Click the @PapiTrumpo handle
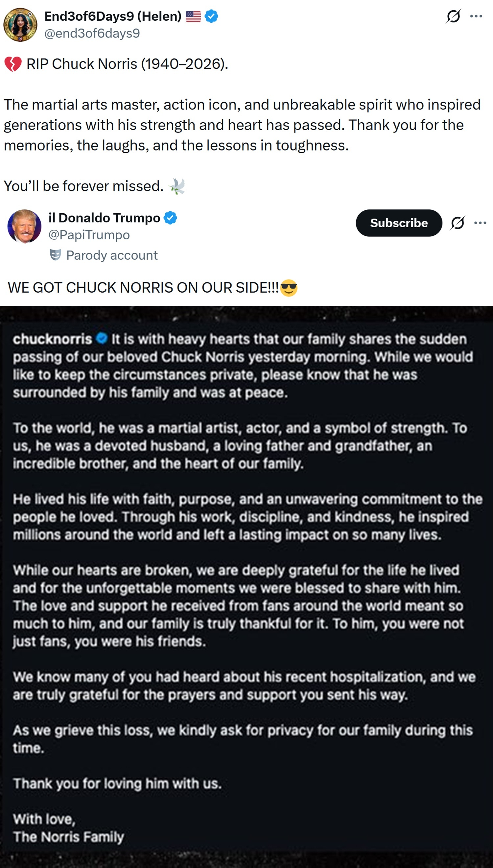Viewport: 493px width, 868px height. click(x=89, y=235)
